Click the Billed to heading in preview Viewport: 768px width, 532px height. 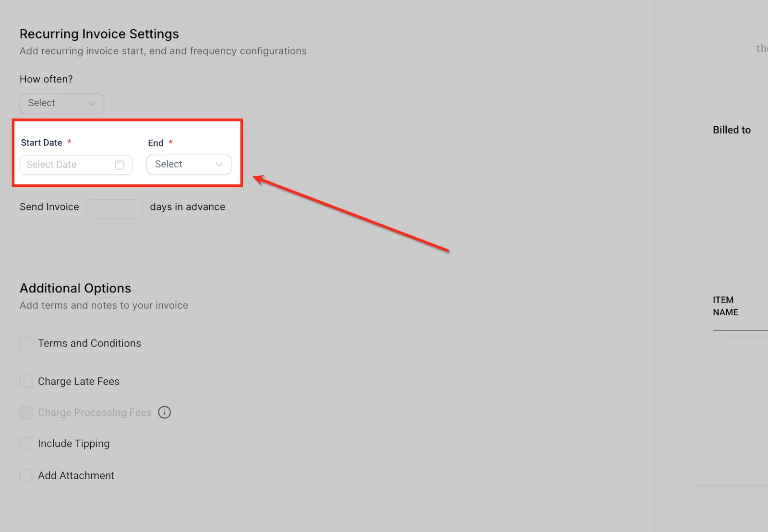[732, 130]
